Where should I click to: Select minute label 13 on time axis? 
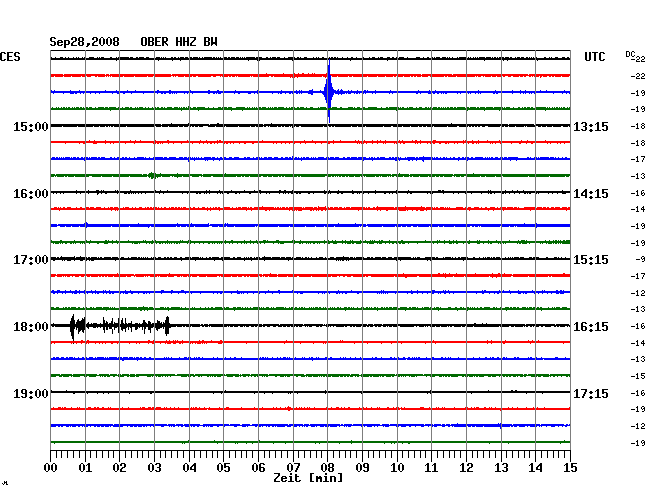tap(501, 467)
